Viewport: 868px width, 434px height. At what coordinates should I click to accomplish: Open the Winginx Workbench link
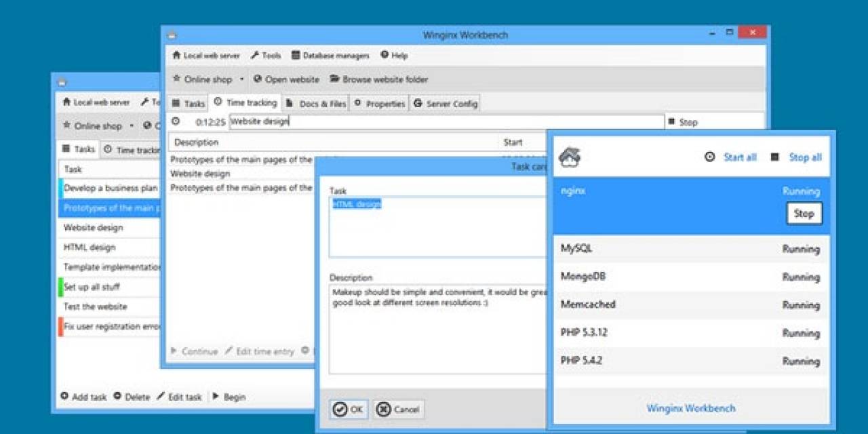coord(691,408)
